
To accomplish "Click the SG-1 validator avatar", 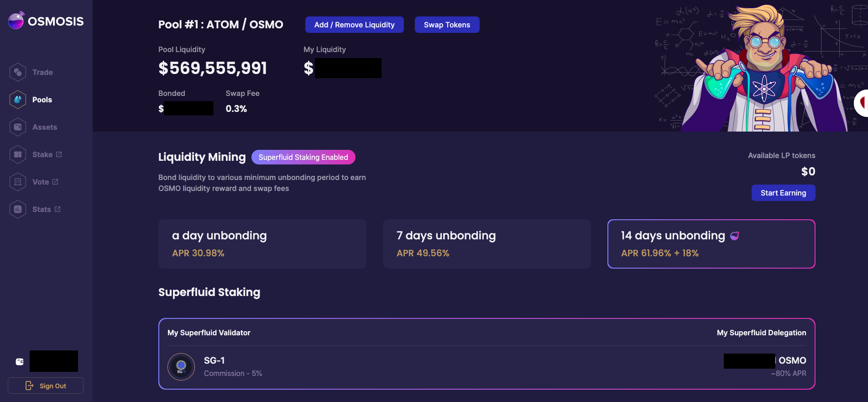I will pyautogui.click(x=181, y=366).
